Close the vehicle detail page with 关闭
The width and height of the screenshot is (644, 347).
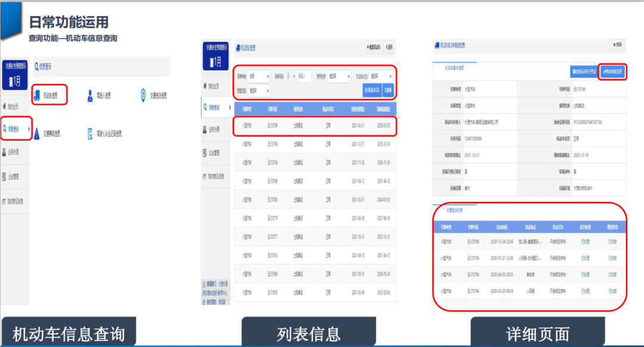618,45
